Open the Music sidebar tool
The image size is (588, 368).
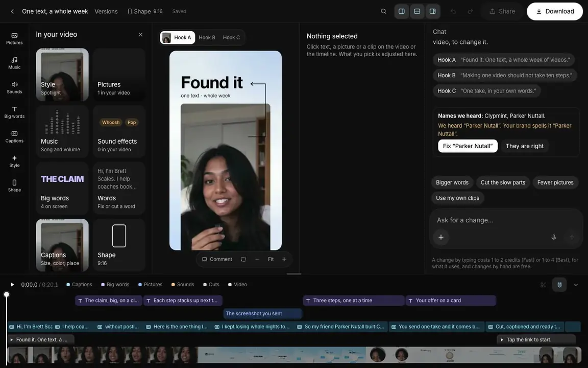pyautogui.click(x=14, y=63)
